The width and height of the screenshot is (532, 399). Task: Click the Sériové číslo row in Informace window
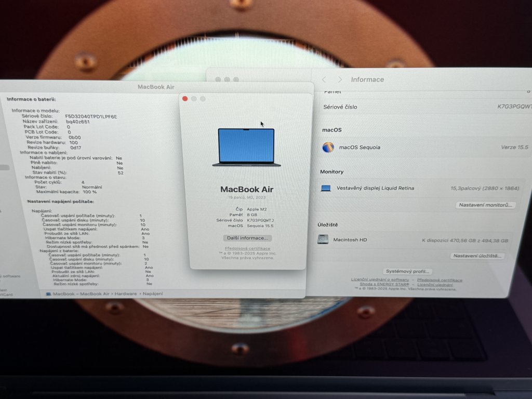click(x=427, y=107)
